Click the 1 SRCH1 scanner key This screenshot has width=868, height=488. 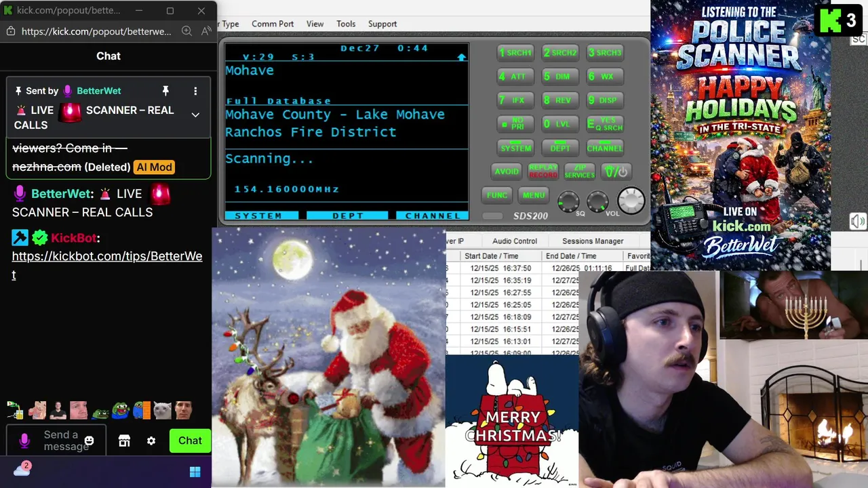(515, 53)
